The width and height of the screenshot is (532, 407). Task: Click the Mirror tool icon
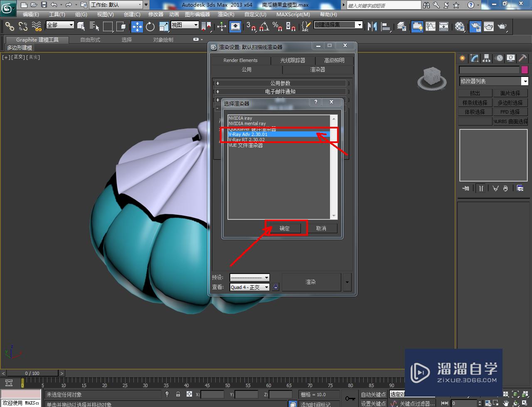tap(372, 27)
